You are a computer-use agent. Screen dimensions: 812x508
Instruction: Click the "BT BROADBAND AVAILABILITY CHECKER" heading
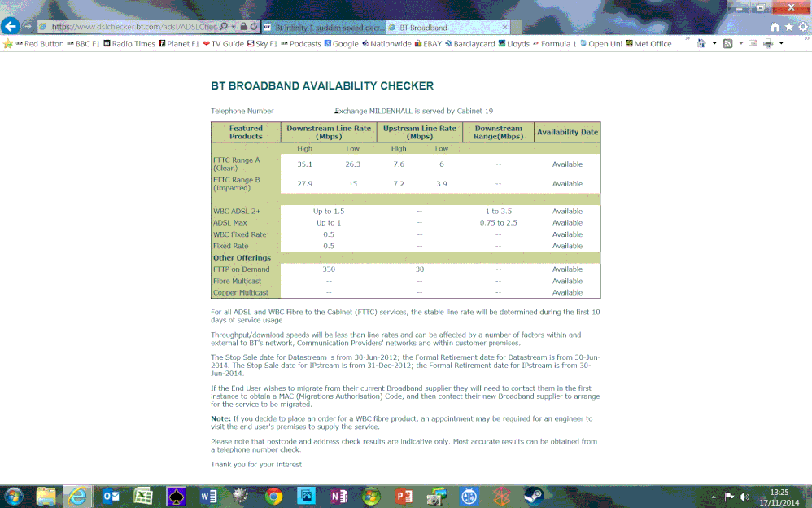(322, 86)
